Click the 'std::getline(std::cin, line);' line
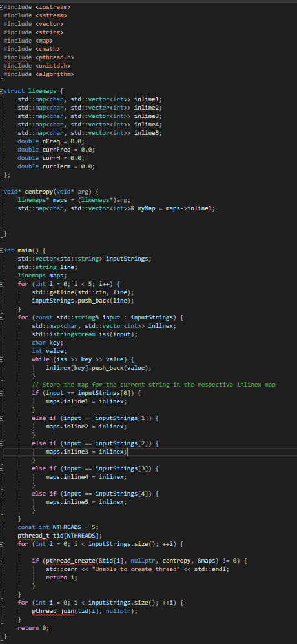Screen dimensions: 297x644 pyautogui.click(x=83, y=292)
